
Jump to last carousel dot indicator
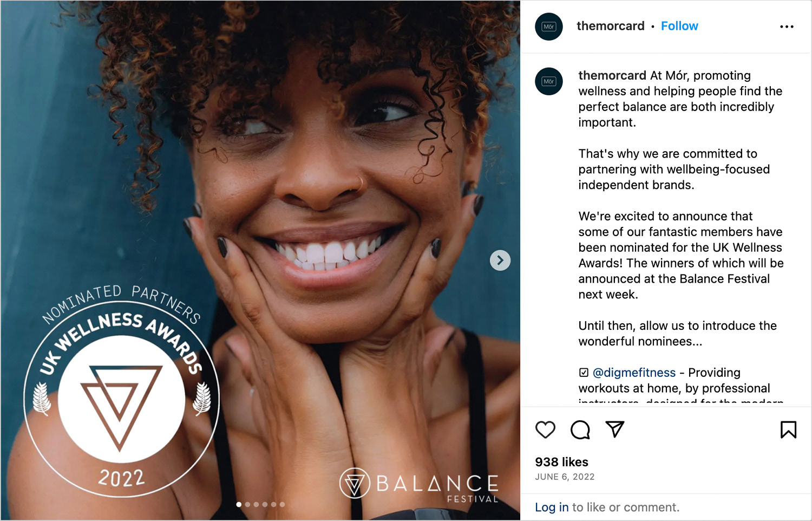(282, 504)
